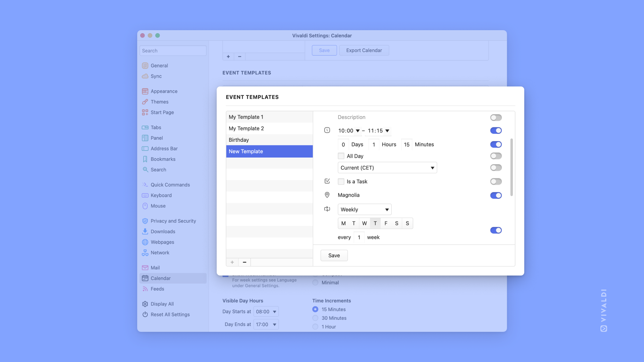The image size is (644, 362).
Task: Click the task/checkmark icon next to Is a Task
Action: (327, 181)
